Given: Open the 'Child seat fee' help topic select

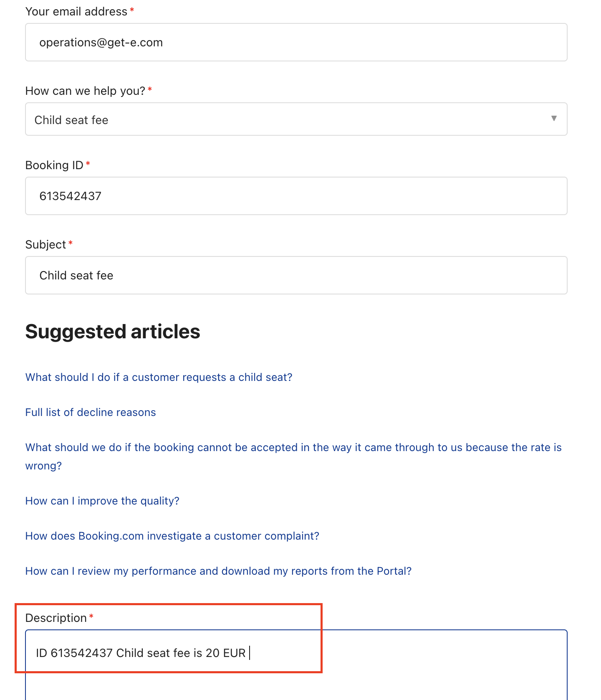Looking at the screenshot, I should click(296, 119).
